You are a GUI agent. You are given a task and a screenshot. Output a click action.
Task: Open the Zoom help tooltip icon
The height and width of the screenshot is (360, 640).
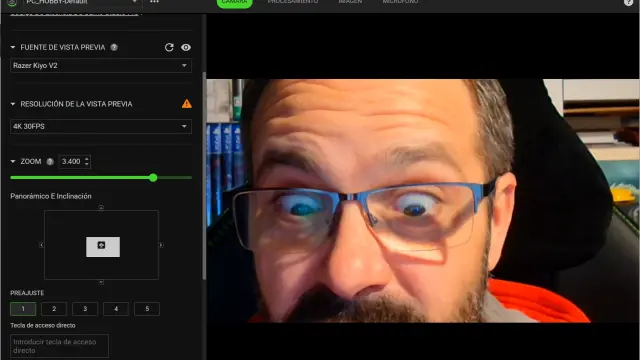tap(50, 162)
